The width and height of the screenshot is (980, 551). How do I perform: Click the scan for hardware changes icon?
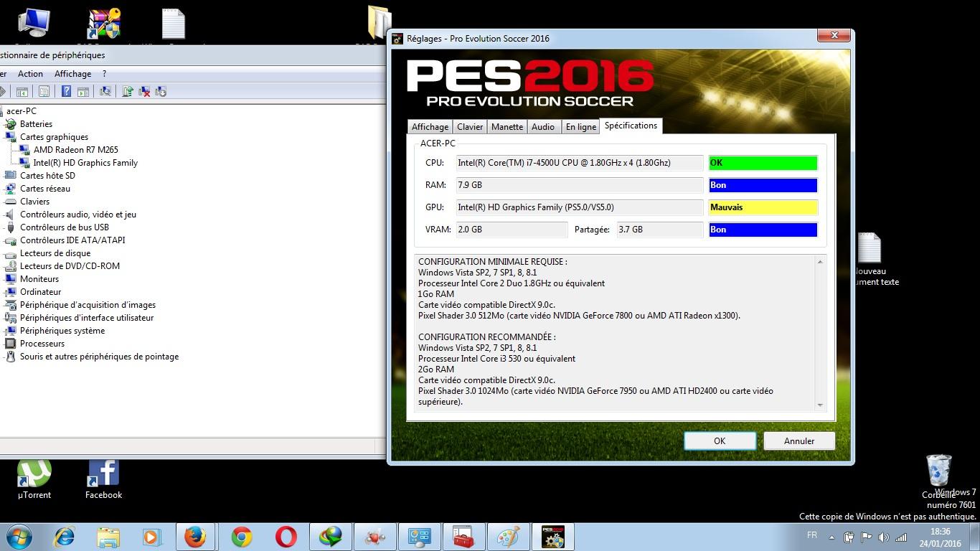[105, 91]
